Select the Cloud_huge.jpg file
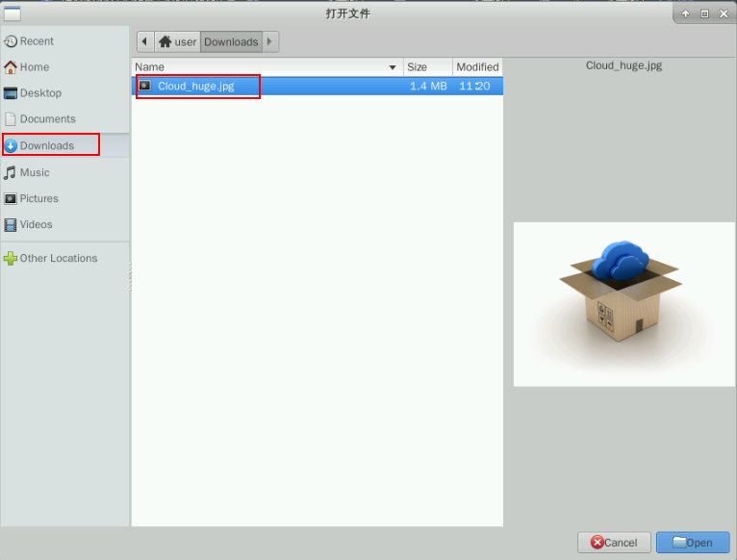The image size is (737, 560). pyautogui.click(x=196, y=86)
